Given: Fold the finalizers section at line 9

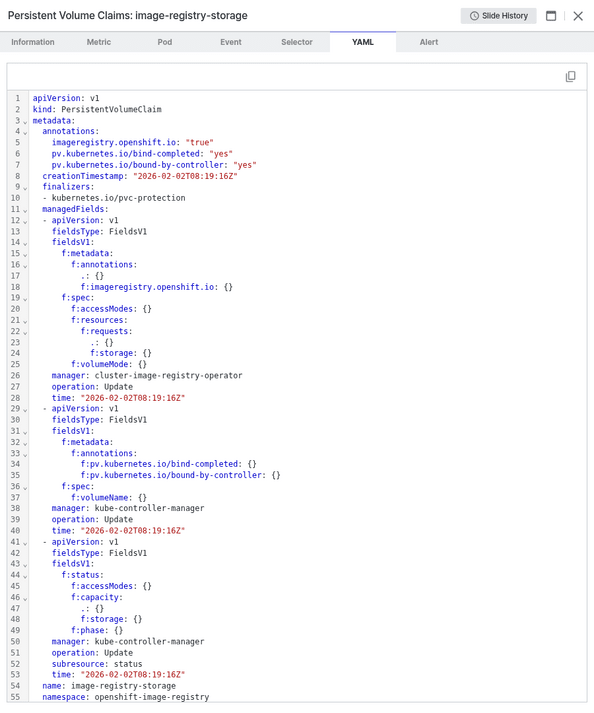Looking at the screenshot, I should click(x=25, y=188).
